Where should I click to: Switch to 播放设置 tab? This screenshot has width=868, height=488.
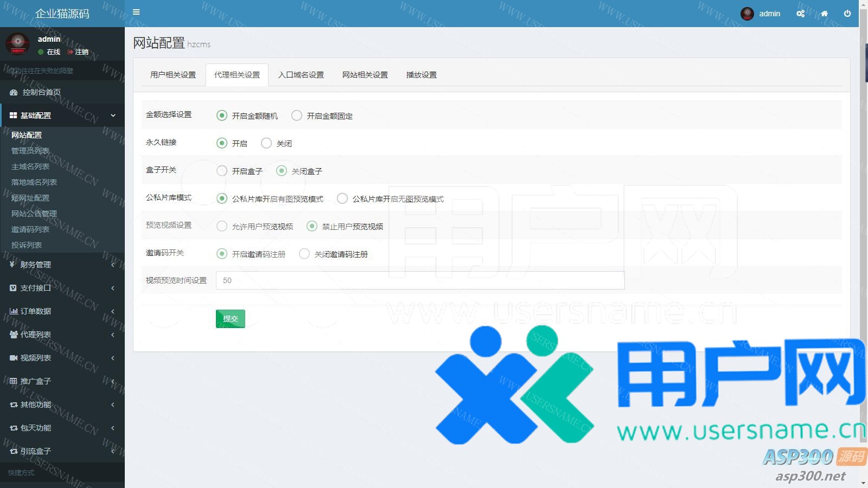[x=422, y=75]
